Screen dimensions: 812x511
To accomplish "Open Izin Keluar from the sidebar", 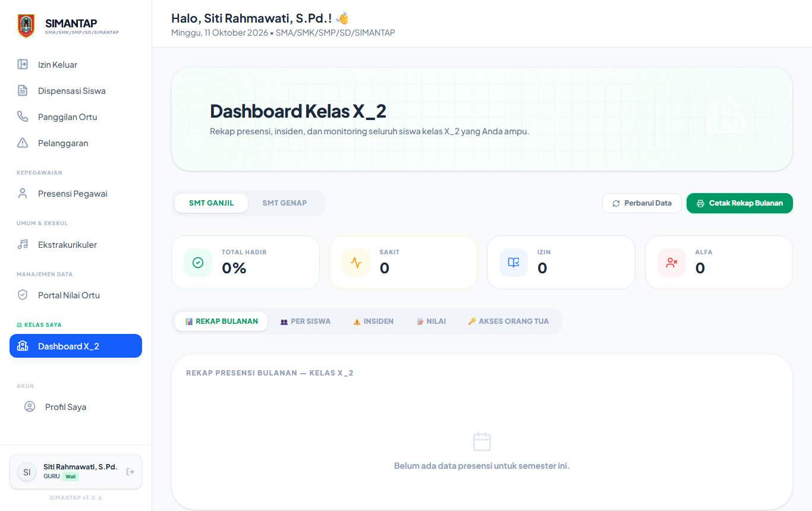I will pos(75,64).
